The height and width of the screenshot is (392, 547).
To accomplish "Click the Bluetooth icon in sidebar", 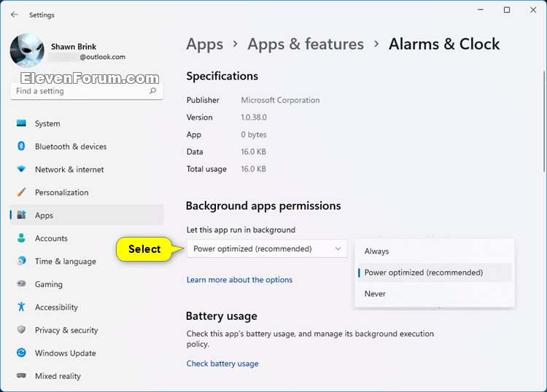I will click(21, 146).
